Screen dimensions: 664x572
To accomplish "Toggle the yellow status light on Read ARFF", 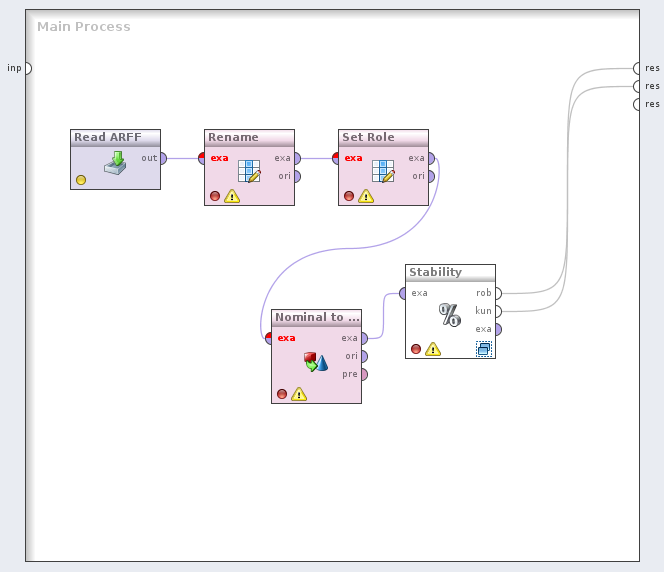I will point(81,180).
